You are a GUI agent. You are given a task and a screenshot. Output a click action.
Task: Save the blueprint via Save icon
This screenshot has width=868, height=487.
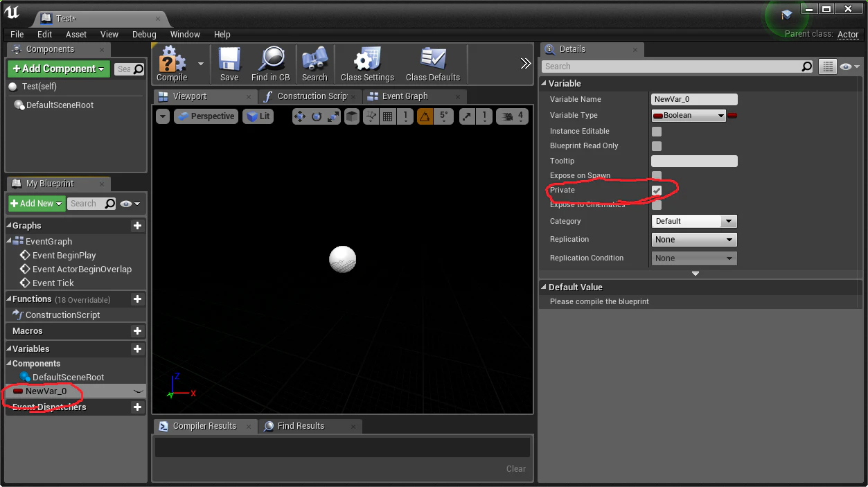pyautogui.click(x=229, y=64)
